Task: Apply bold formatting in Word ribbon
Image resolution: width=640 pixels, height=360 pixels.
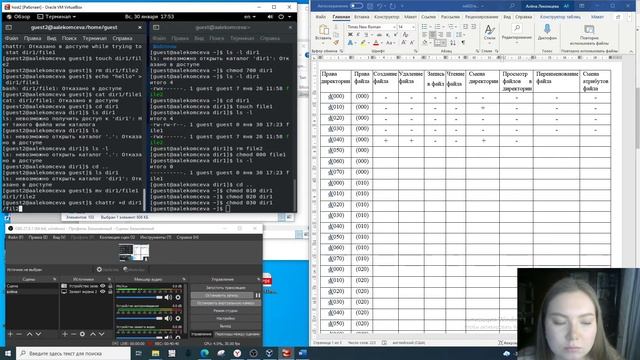Action: (350, 35)
